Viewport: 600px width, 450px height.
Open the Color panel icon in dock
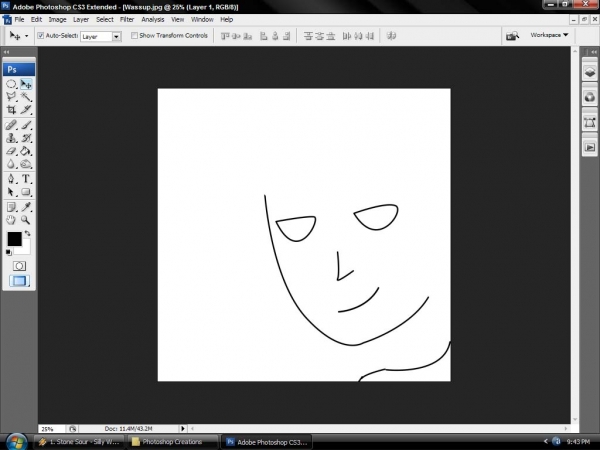(590, 97)
